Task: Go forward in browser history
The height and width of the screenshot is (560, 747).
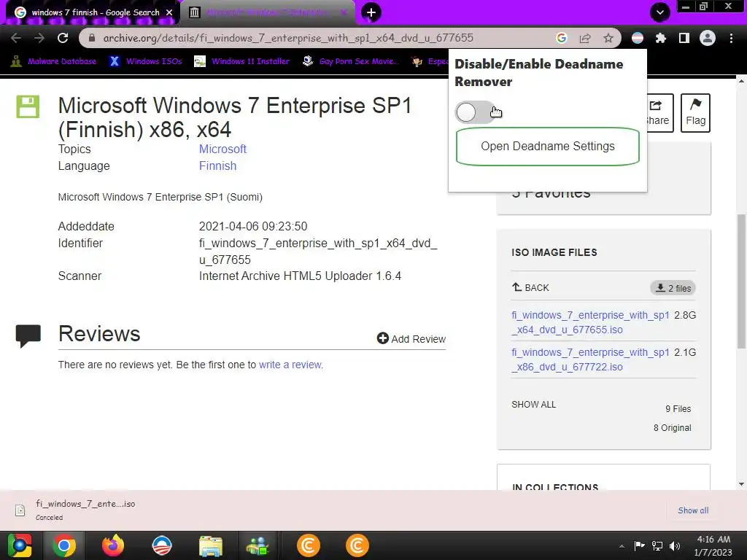Action: [x=39, y=38]
